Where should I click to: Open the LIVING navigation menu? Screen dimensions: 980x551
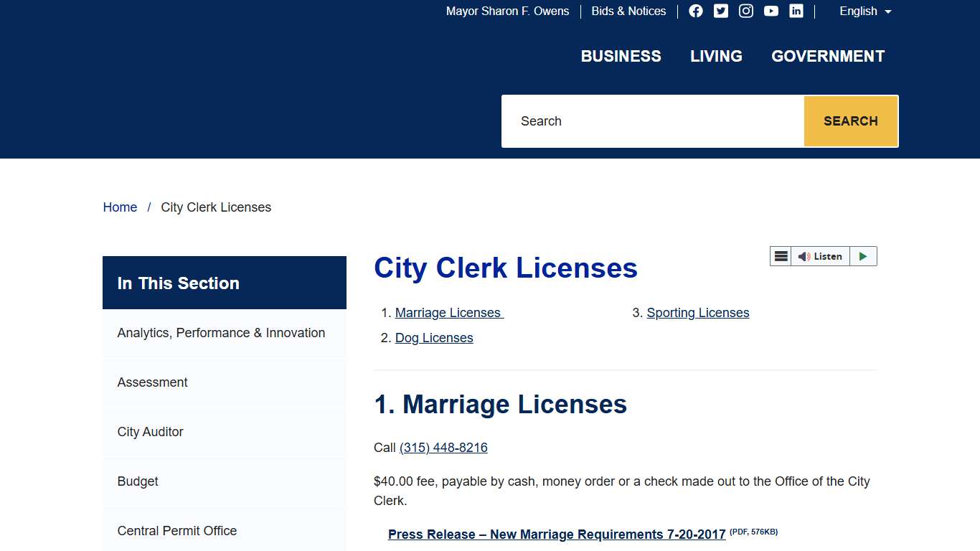[x=715, y=56]
